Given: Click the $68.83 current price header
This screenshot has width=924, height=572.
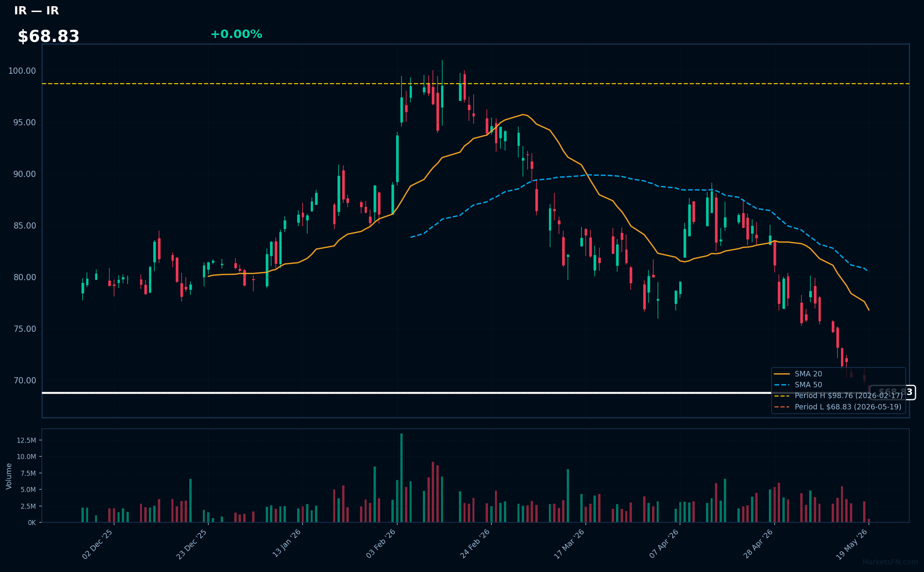Looking at the screenshot, I should 48,36.
